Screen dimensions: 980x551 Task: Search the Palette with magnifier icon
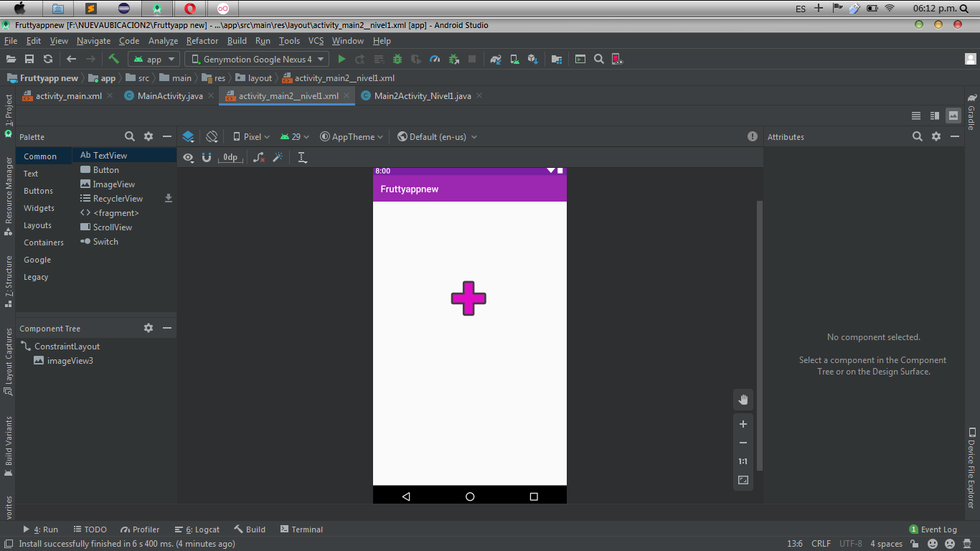(130, 136)
